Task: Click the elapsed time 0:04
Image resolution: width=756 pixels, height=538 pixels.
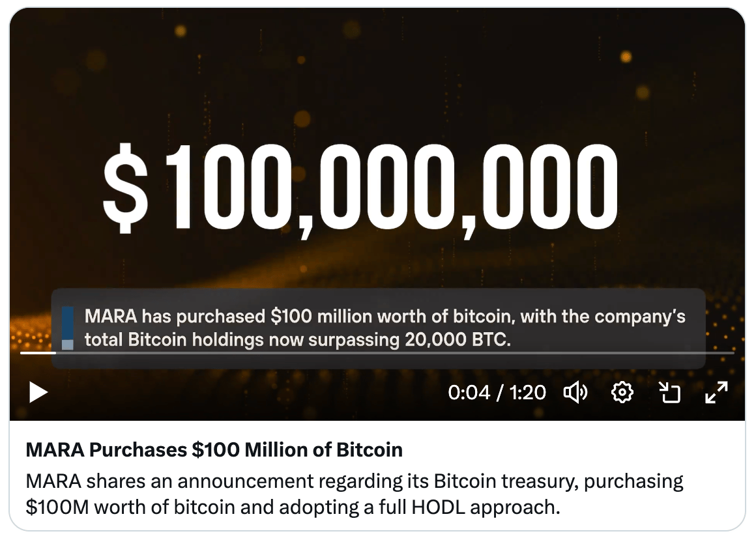Action: (469, 393)
